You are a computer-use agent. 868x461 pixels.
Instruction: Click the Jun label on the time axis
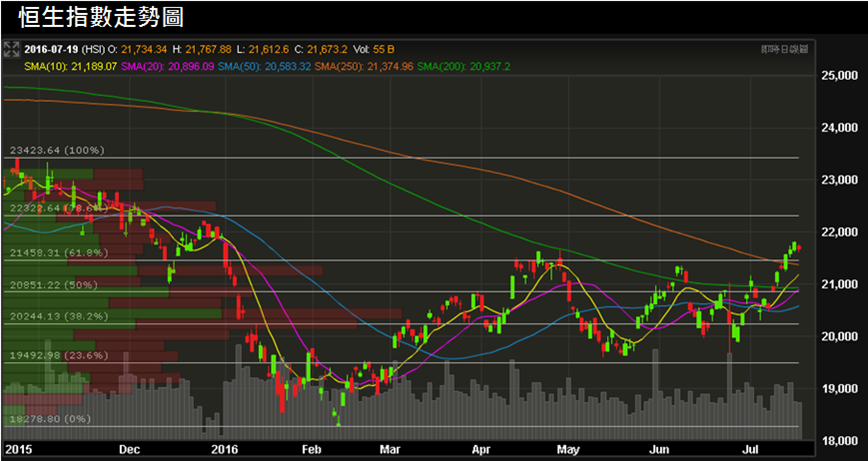(660, 448)
